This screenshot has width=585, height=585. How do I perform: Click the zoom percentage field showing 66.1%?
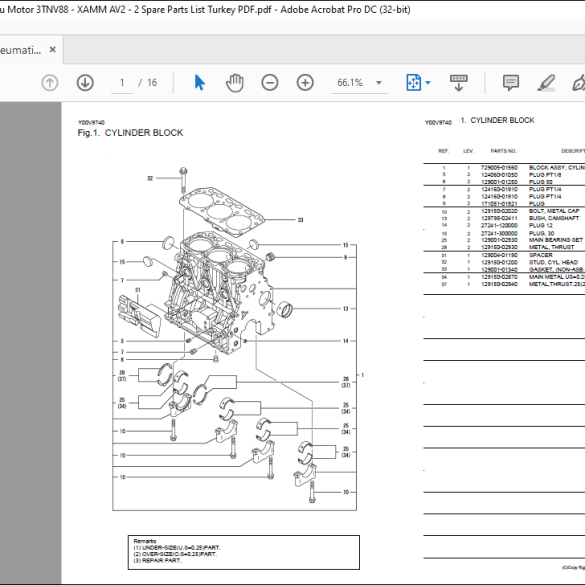[x=350, y=82]
